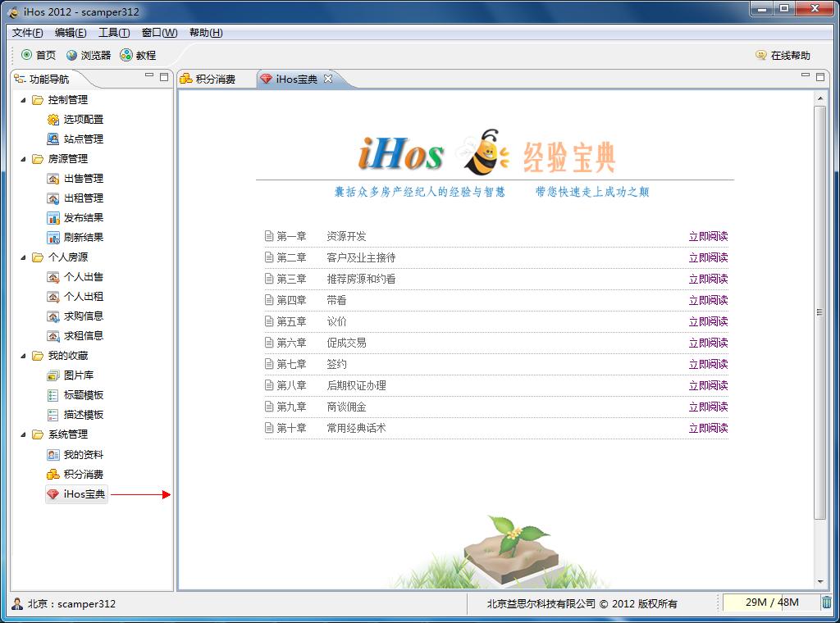This screenshot has width=840, height=623.
Task: Click the document icon beside 第一章
Action: coord(269,236)
